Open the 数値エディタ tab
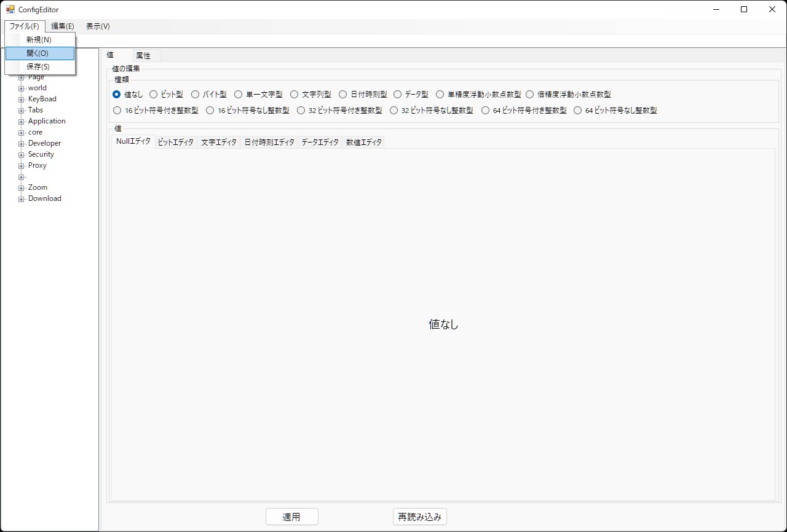 click(x=364, y=143)
